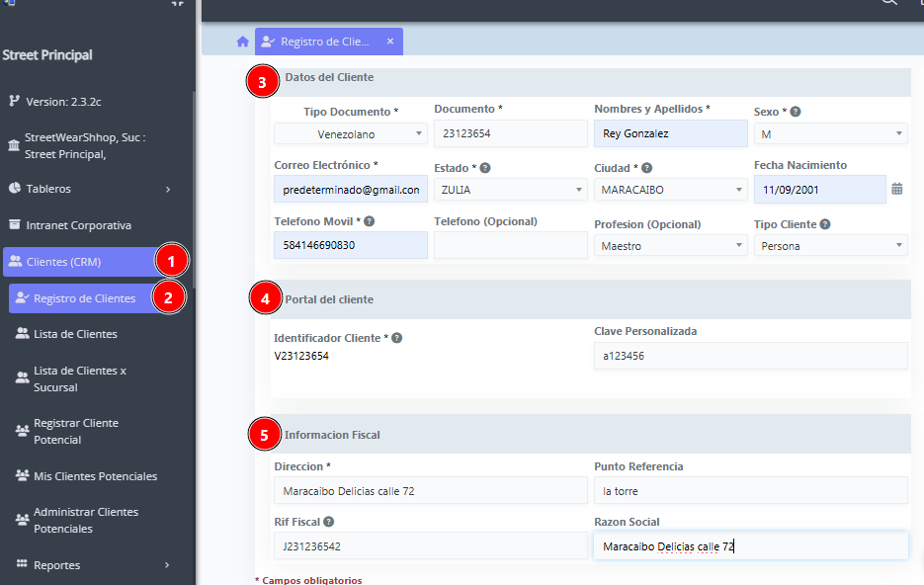Click help icon next to Tipo Cliente
Image resolution: width=924 pixels, height=585 pixels.
(x=824, y=224)
